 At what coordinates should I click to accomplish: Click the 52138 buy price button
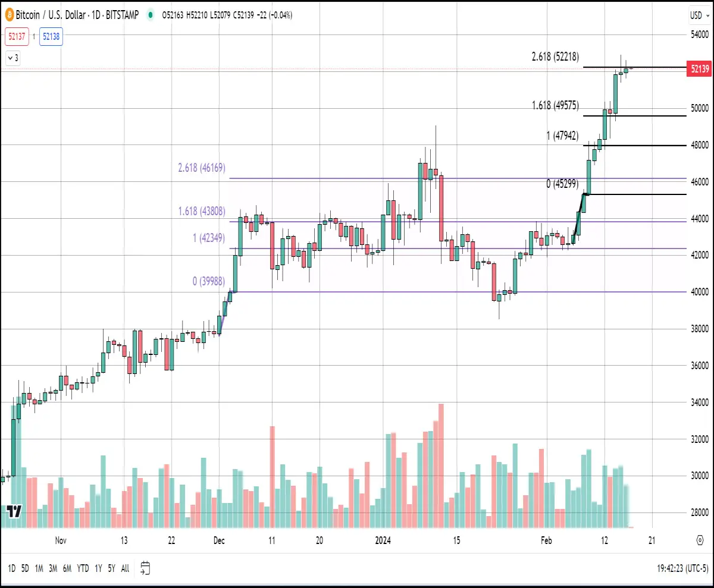tap(51, 36)
